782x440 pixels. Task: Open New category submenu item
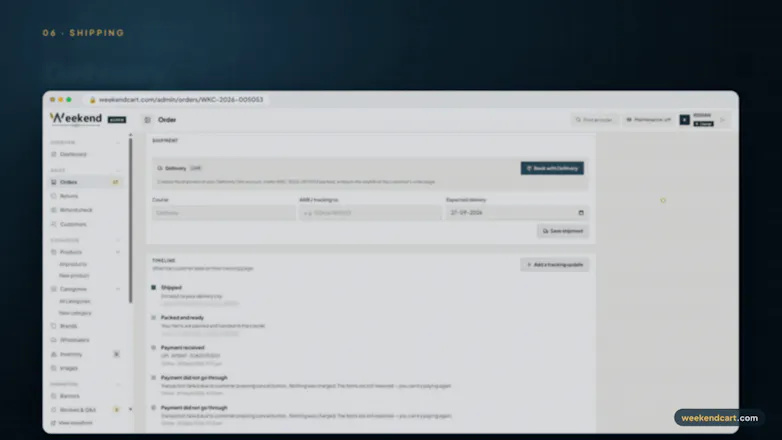click(75, 313)
